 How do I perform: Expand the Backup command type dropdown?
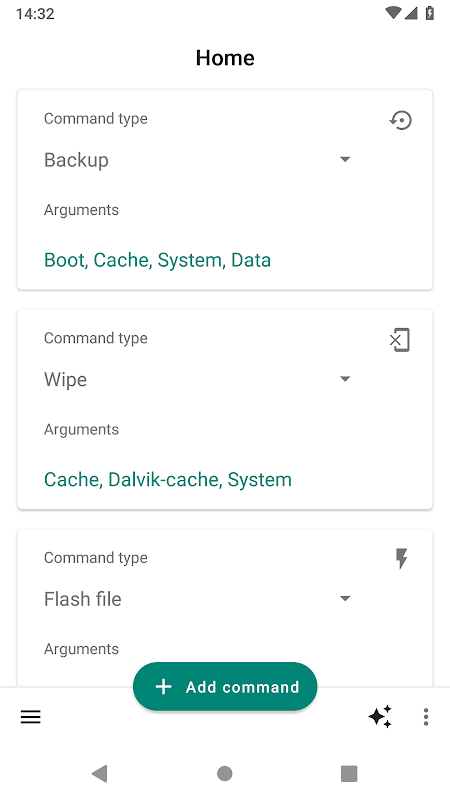[x=345, y=160]
